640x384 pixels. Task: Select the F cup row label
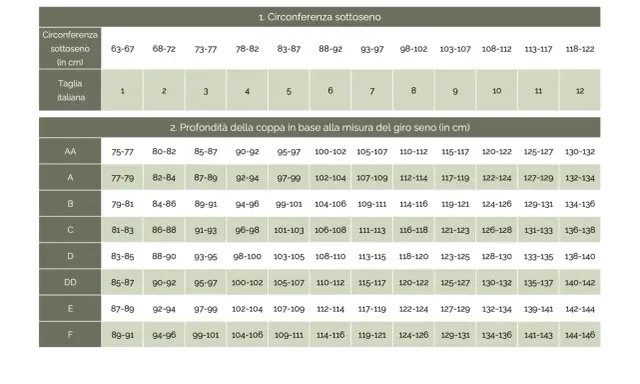tap(70, 334)
